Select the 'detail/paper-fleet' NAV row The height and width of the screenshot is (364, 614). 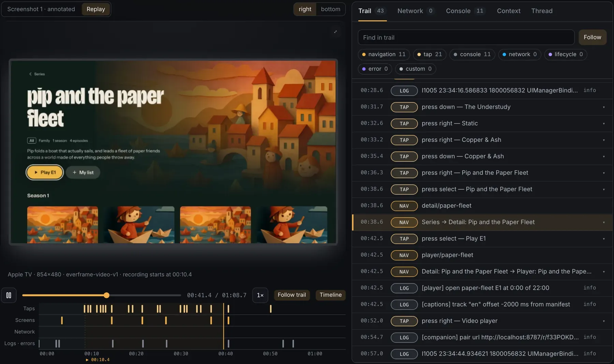(x=482, y=206)
